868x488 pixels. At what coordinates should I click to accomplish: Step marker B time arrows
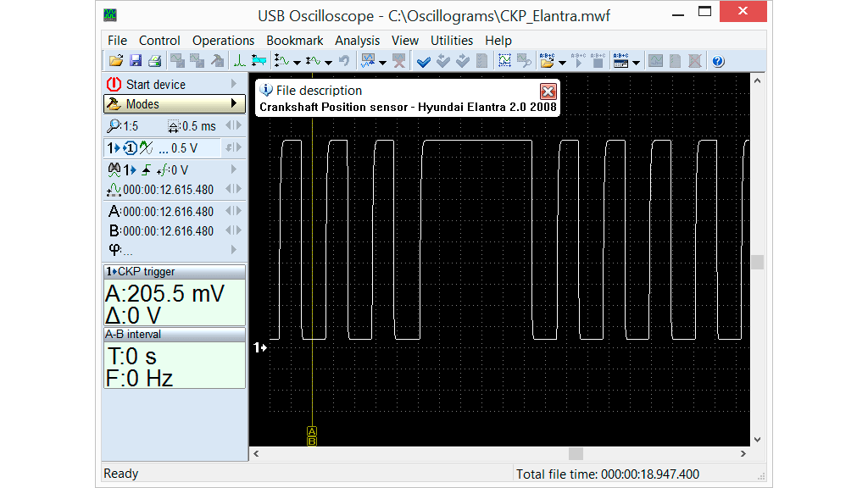(x=234, y=230)
